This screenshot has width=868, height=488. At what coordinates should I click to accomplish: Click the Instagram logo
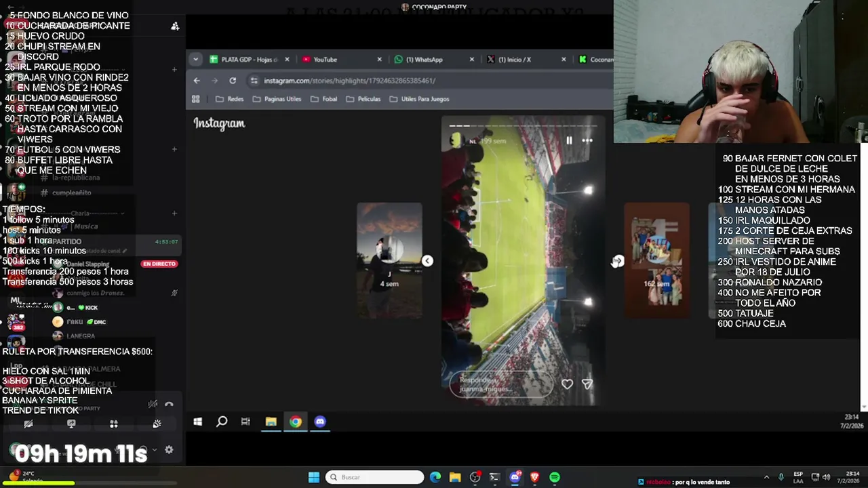coord(219,123)
